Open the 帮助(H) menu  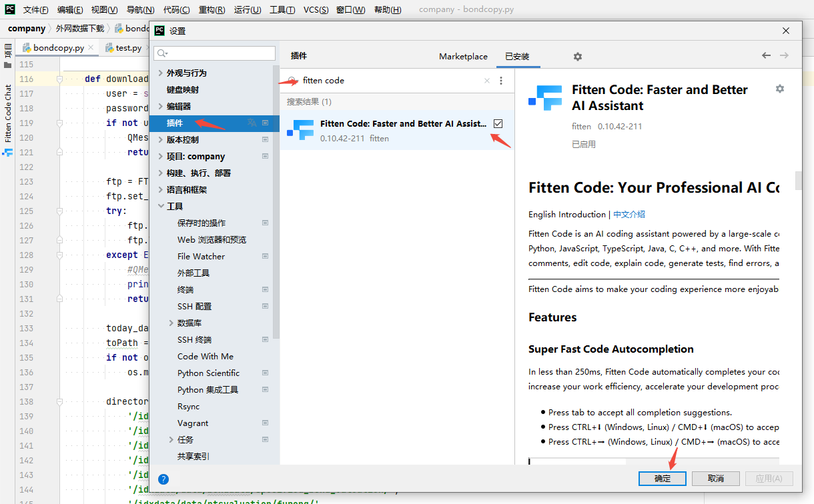(x=388, y=10)
